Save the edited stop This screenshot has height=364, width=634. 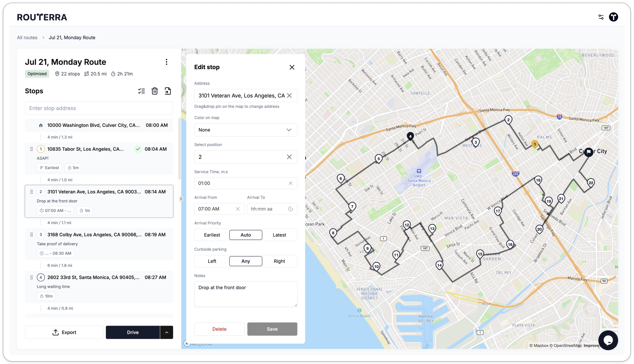point(272,329)
